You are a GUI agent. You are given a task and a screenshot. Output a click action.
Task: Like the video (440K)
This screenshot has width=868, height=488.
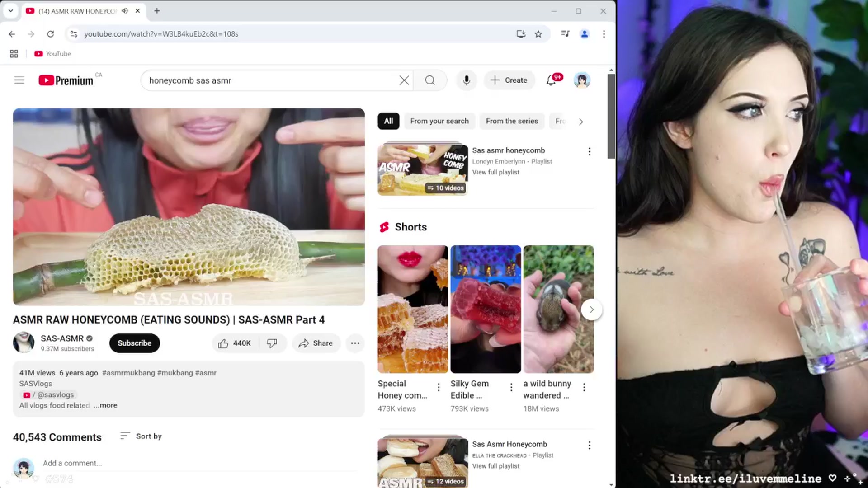(236, 343)
